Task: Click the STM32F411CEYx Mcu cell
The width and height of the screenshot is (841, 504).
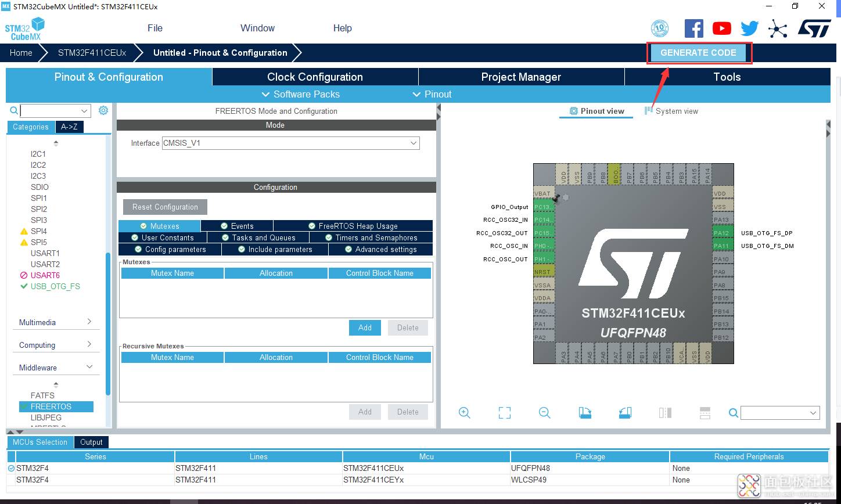Action: 426,480
